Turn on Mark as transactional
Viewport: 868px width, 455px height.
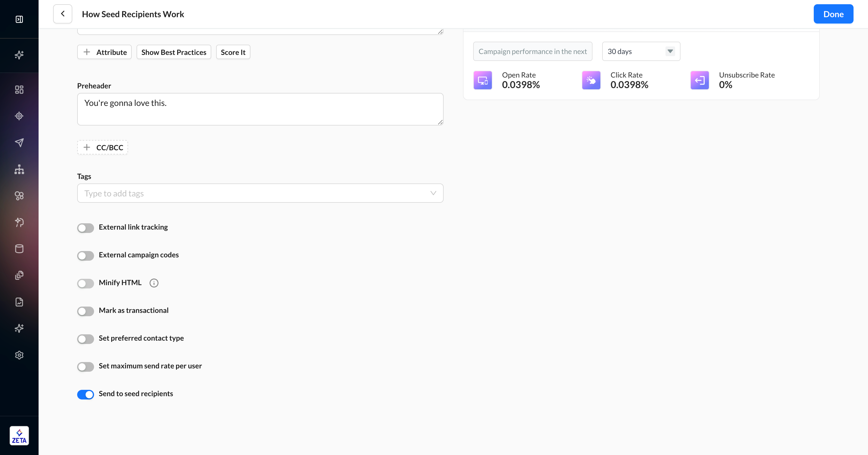coord(86,311)
